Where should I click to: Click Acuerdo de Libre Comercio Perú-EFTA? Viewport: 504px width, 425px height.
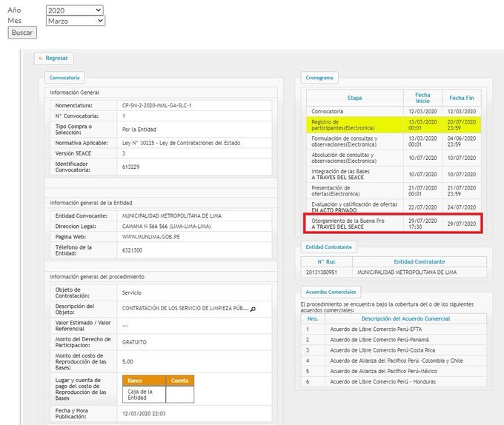coord(376,329)
